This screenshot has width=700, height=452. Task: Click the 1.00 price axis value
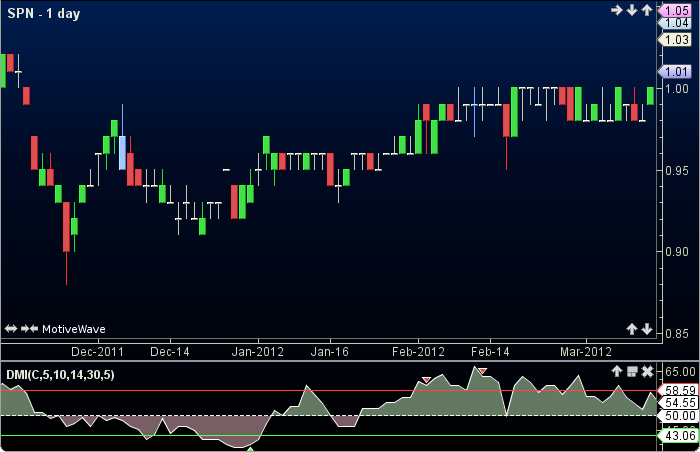coord(677,88)
